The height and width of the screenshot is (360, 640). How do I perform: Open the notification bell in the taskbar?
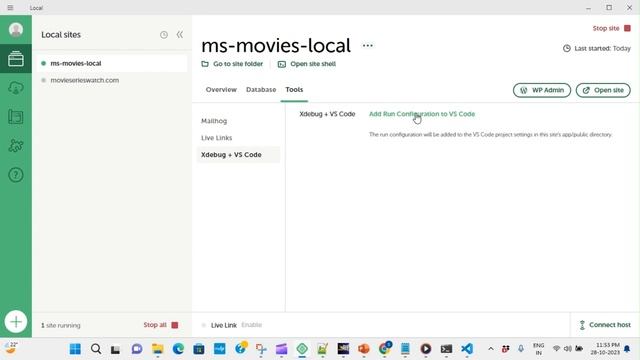(x=627, y=349)
